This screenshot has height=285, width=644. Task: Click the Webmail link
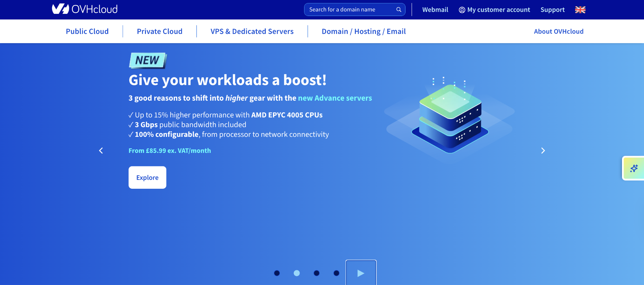[435, 10]
